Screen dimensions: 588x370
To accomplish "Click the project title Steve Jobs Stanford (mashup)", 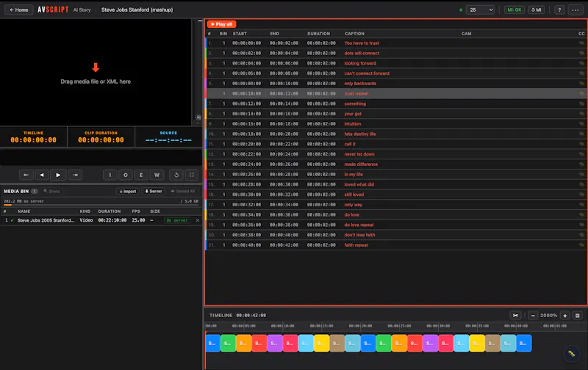I will (x=137, y=10).
